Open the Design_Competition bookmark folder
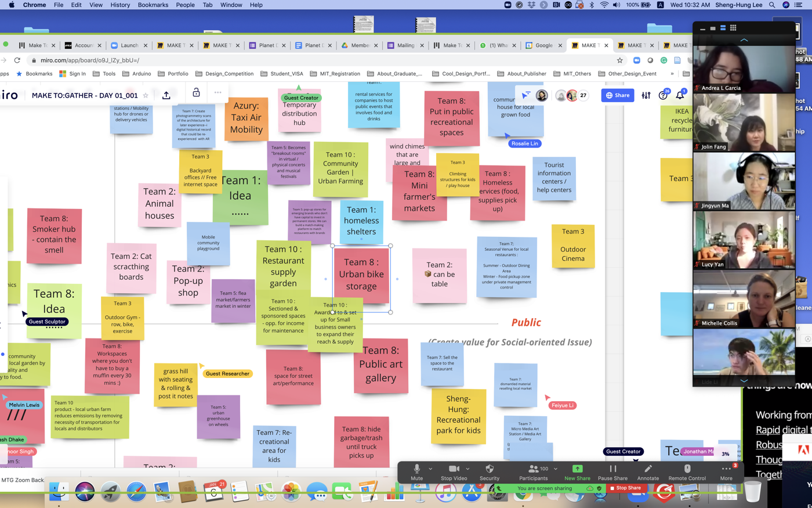812x508 pixels. click(x=224, y=74)
